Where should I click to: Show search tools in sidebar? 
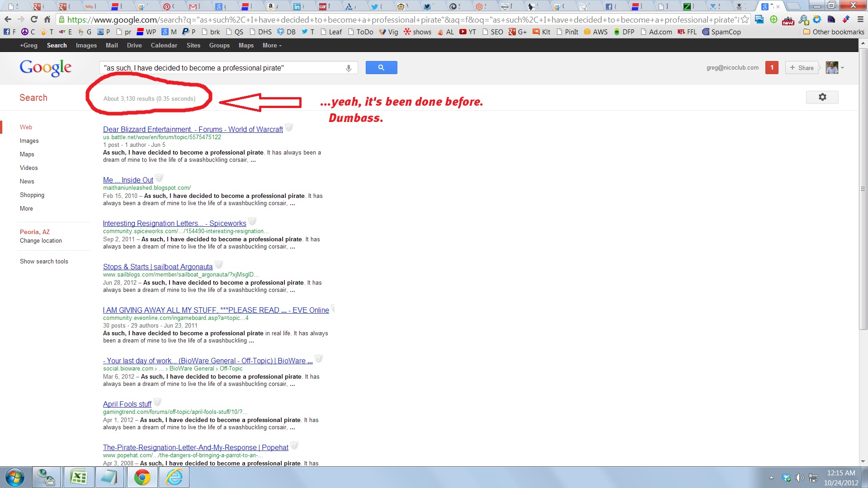point(44,261)
